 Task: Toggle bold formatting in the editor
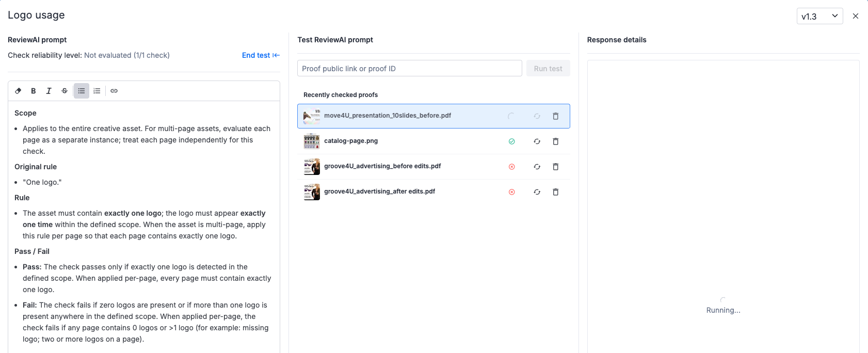(34, 91)
